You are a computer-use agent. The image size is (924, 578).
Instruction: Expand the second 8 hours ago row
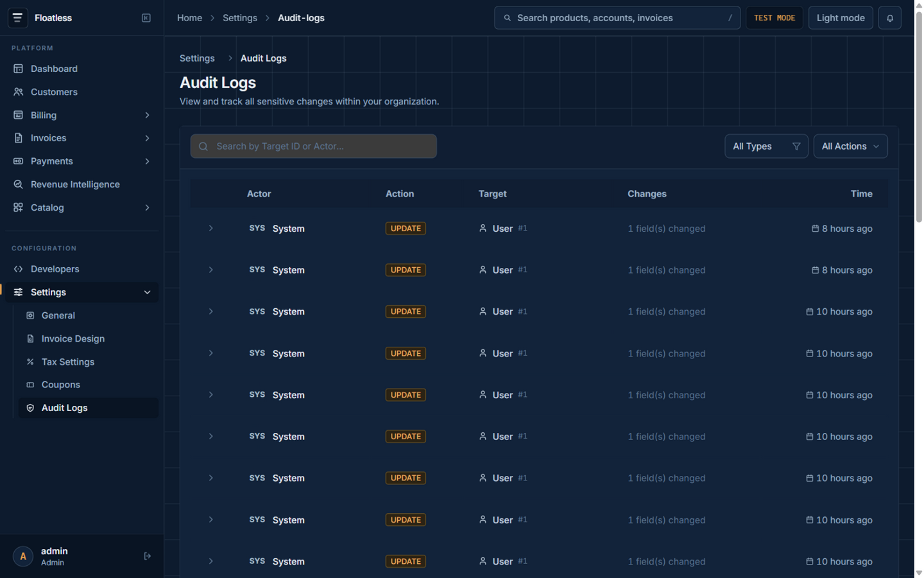[210, 270]
